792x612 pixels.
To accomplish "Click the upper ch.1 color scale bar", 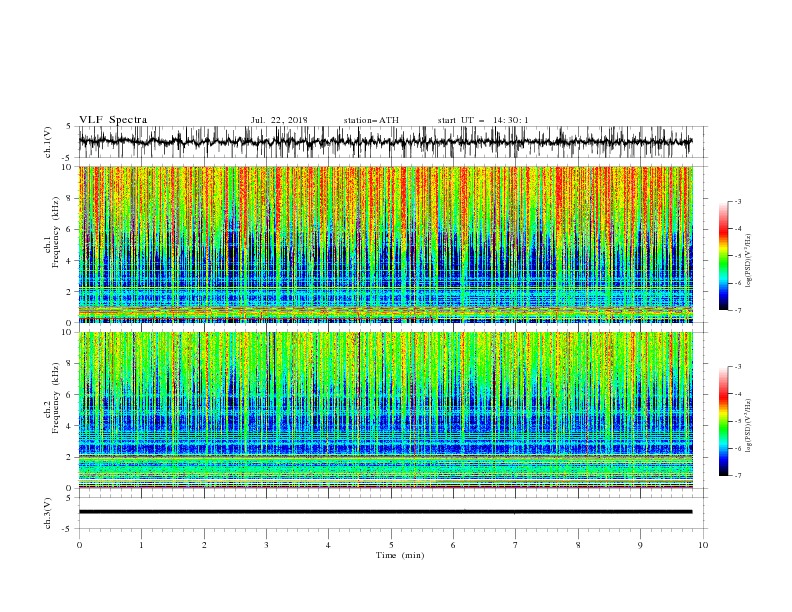I will tap(723, 256).
